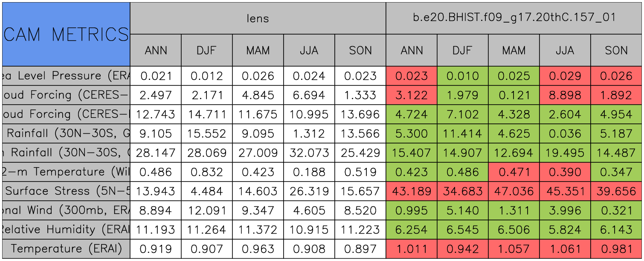This screenshot has height=261, width=644.
Task: Click the ANN header under lens
Action: click(x=156, y=50)
